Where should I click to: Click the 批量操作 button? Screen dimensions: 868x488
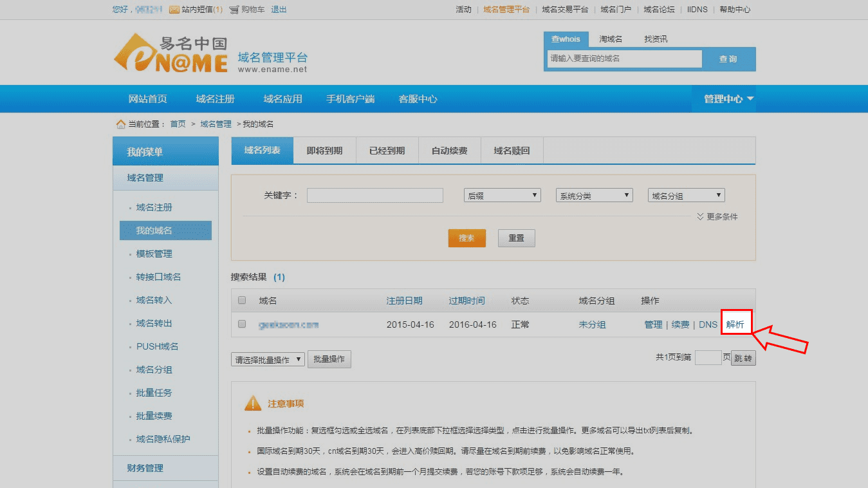(329, 359)
